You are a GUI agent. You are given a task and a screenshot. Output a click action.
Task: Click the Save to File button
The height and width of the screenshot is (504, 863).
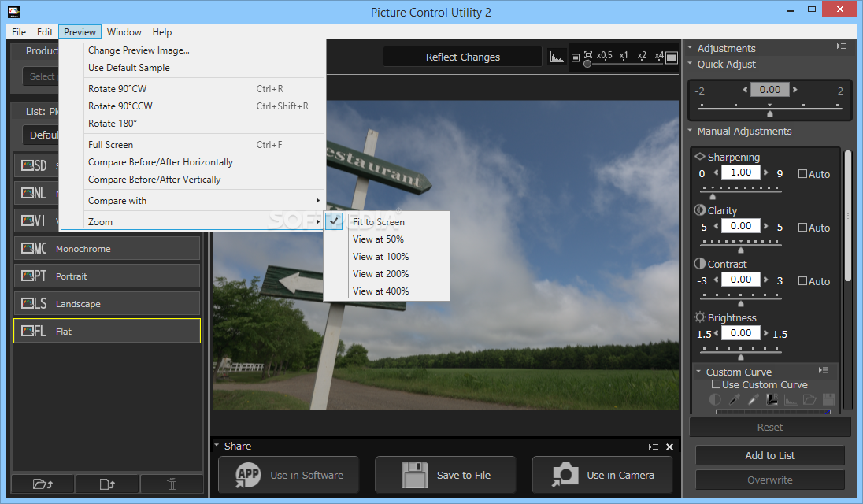(x=445, y=475)
